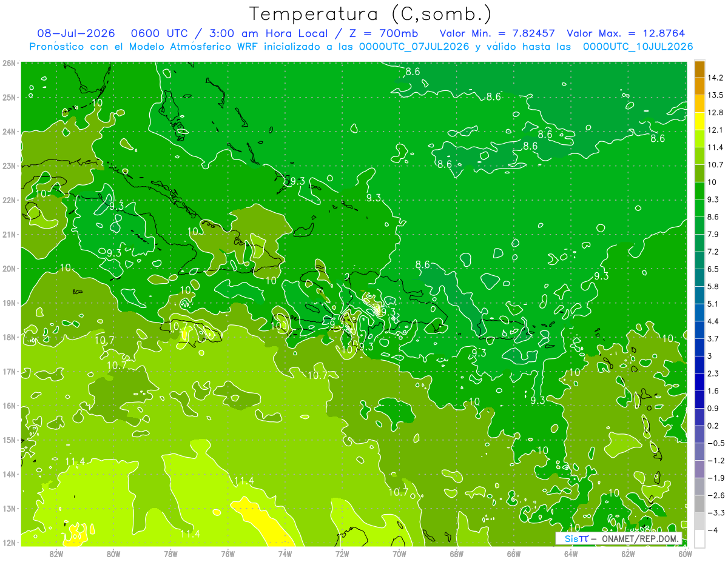Click the '16N' latitude axis label
The width and height of the screenshot is (728, 562).
(8, 406)
